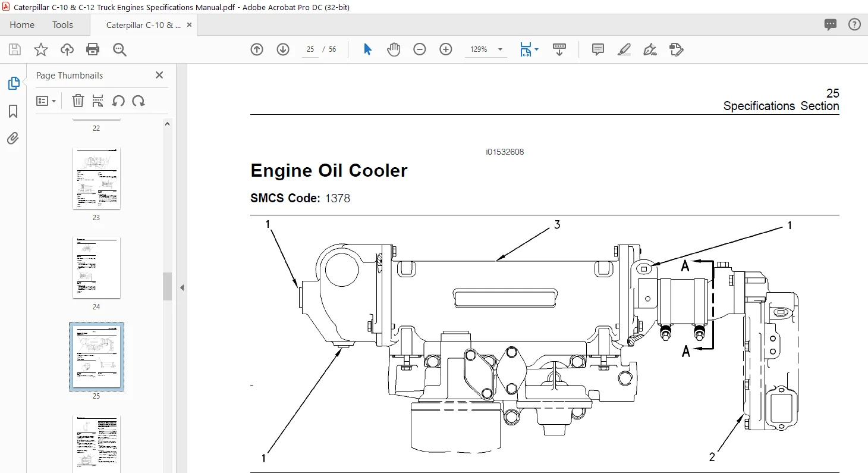Open thumbnails options dropdown menu

pyautogui.click(x=46, y=101)
